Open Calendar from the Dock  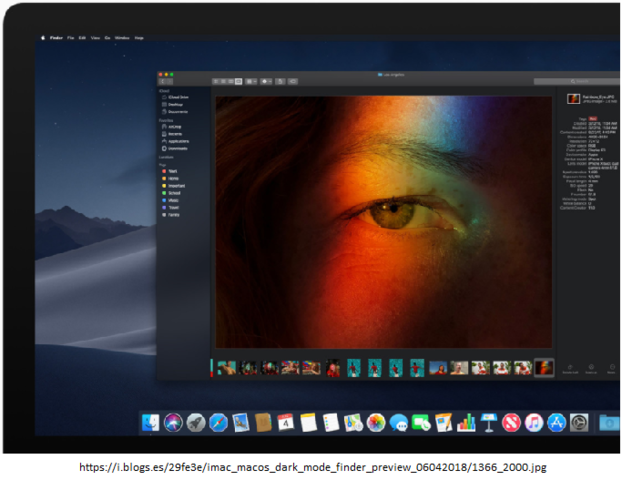[286, 422]
